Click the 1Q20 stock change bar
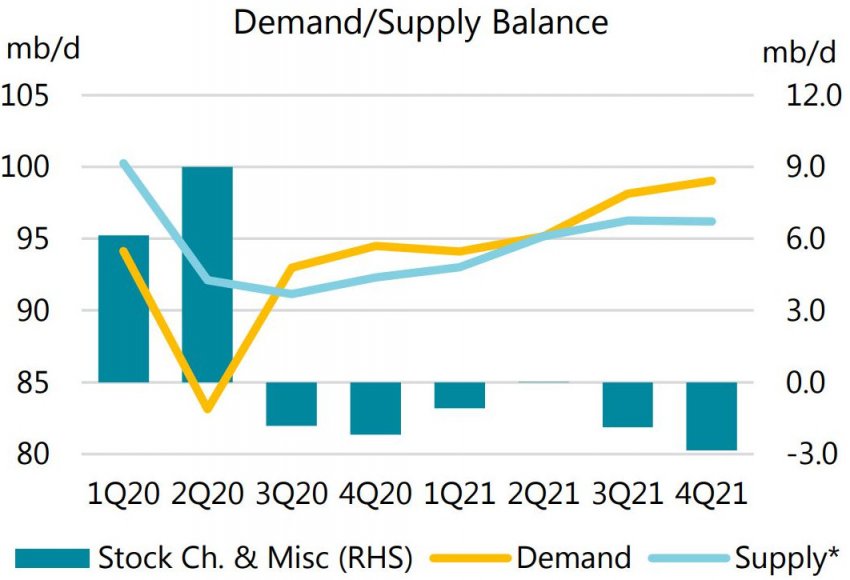 (x=123, y=308)
